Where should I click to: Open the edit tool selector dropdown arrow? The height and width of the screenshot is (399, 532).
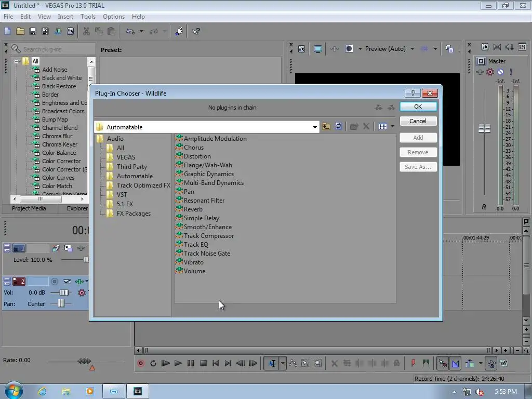283,363
